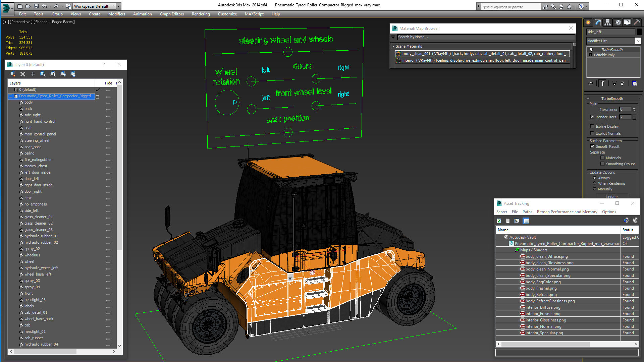Click Create New Layer icon in Layer dialog

pyautogui.click(x=13, y=74)
